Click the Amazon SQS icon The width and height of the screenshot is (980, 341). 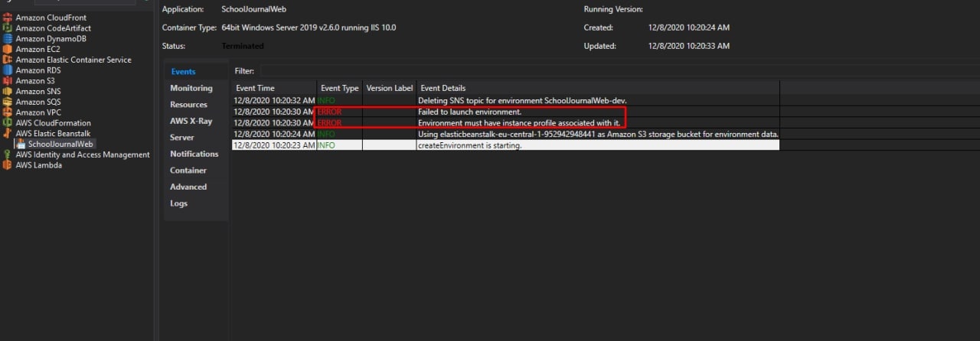point(8,102)
